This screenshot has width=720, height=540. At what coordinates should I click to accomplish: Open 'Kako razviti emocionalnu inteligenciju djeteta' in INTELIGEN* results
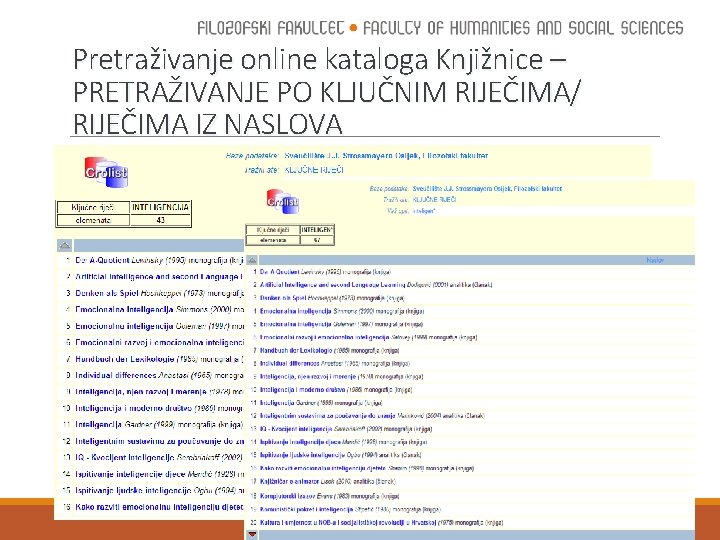[323, 468]
